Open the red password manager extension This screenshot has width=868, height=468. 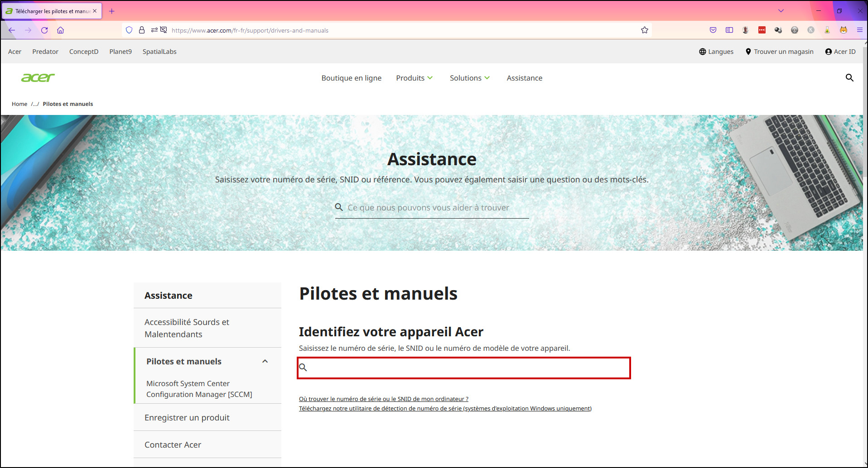pyautogui.click(x=762, y=30)
